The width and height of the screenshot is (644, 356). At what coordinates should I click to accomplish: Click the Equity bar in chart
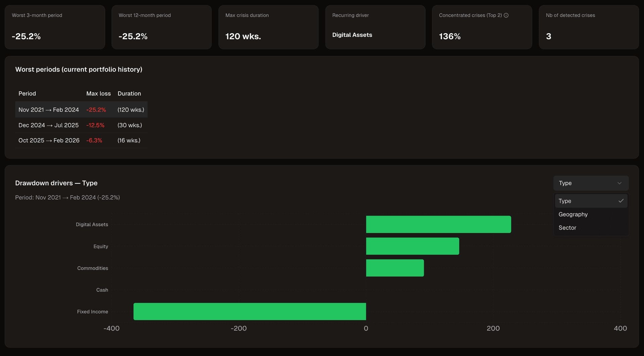tap(412, 246)
